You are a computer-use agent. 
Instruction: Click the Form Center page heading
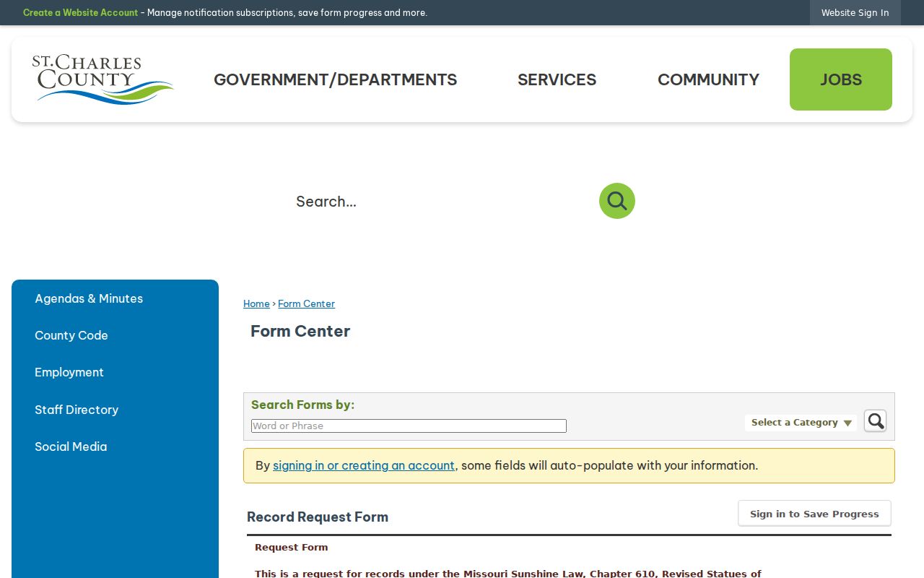pos(300,331)
